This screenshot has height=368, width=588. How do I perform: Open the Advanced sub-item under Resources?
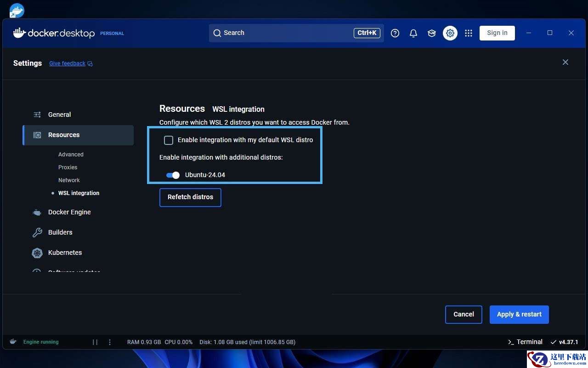point(71,155)
